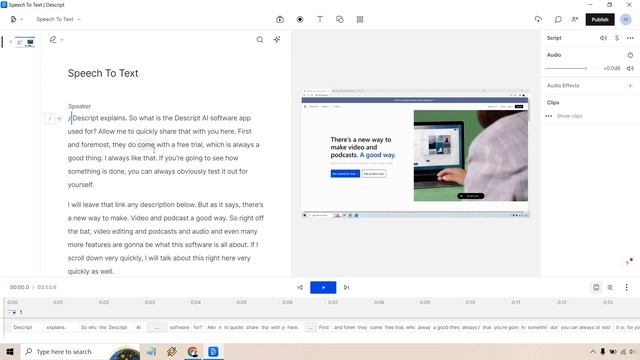Open the Shapes tool icon
640x360 pixels.
(340, 19)
